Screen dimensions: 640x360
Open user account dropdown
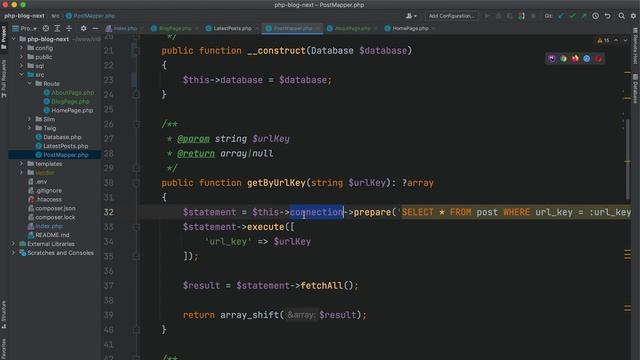click(x=411, y=16)
